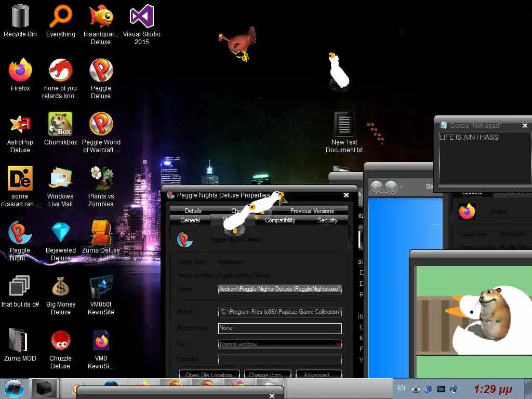
Task: Close the Peggle Nights Deluxe Properties dialog
Action: click(346, 195)
